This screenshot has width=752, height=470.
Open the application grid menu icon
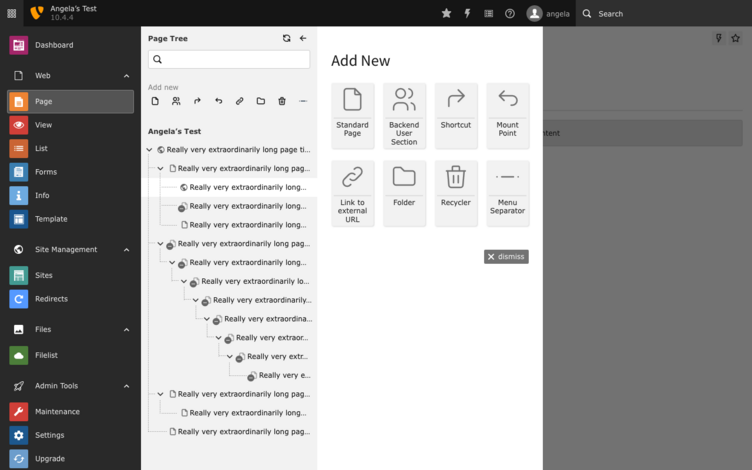click(12, 13)
